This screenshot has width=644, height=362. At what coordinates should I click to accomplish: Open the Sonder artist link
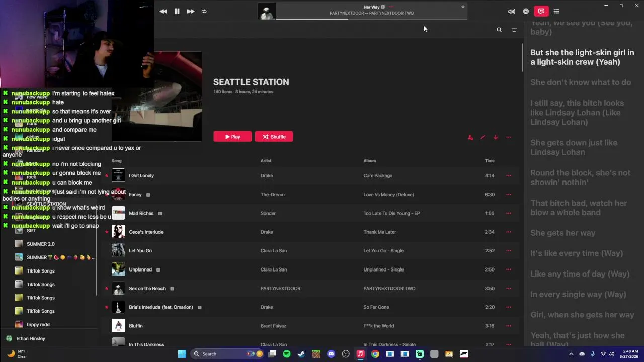[268, 213]
